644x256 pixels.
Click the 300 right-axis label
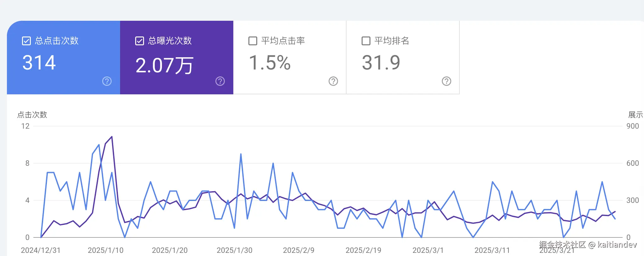[633, 200]
